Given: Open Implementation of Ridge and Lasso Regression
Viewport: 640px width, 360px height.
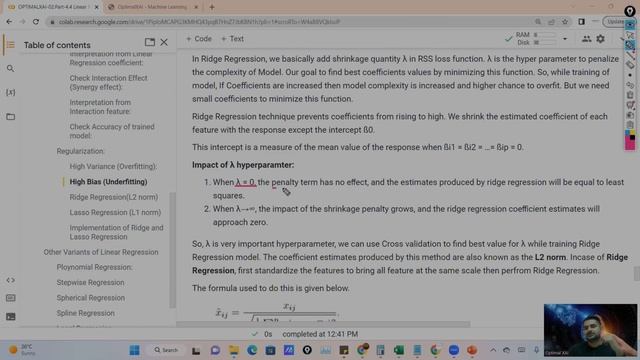Looking at the screenshot, I should (116, 232).
